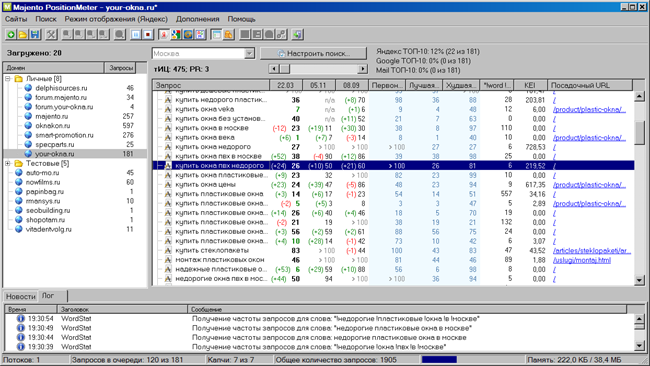Click the green arrow exit icon
Image resolution: width=650 pixels, height=366 pixels.
click(297, 34)
